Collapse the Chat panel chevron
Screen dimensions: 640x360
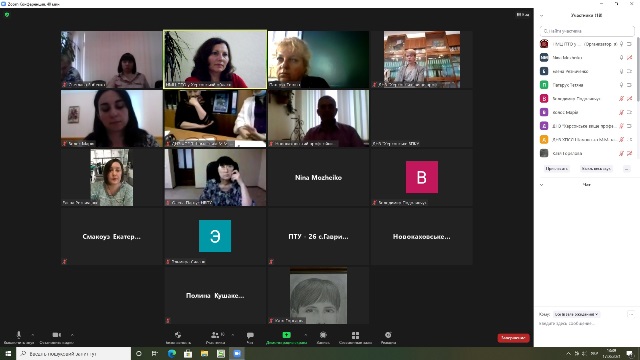pos(542,185)
